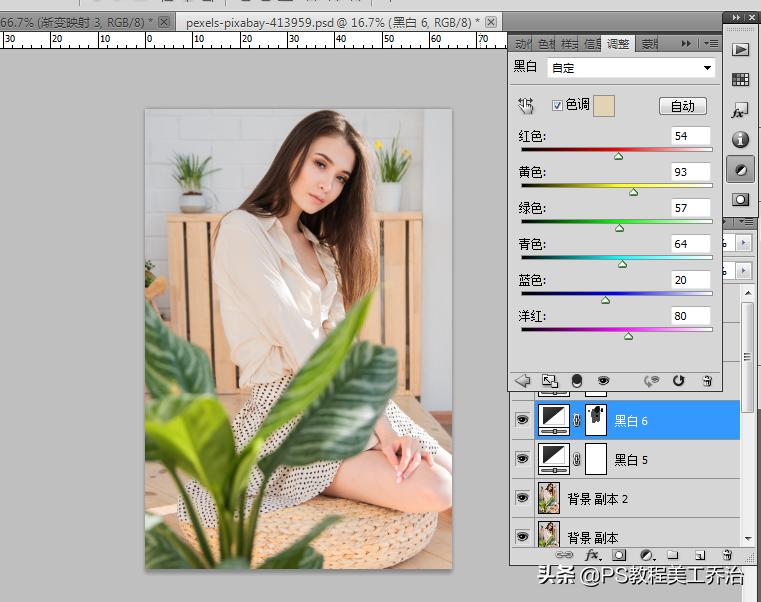Click the 自动 auto button
Viewport: 761px width, 602px height.
[x=682, y=105]
